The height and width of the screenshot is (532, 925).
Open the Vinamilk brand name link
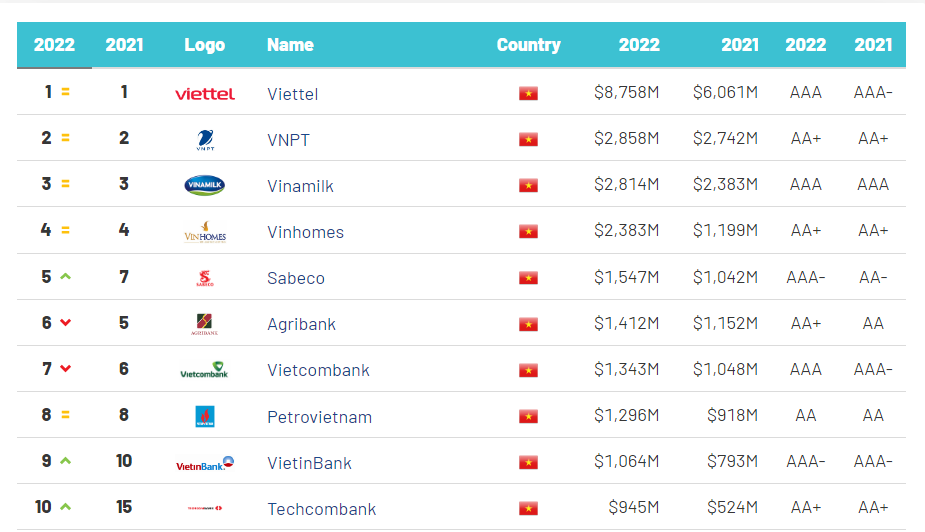(x=300, y=186)
